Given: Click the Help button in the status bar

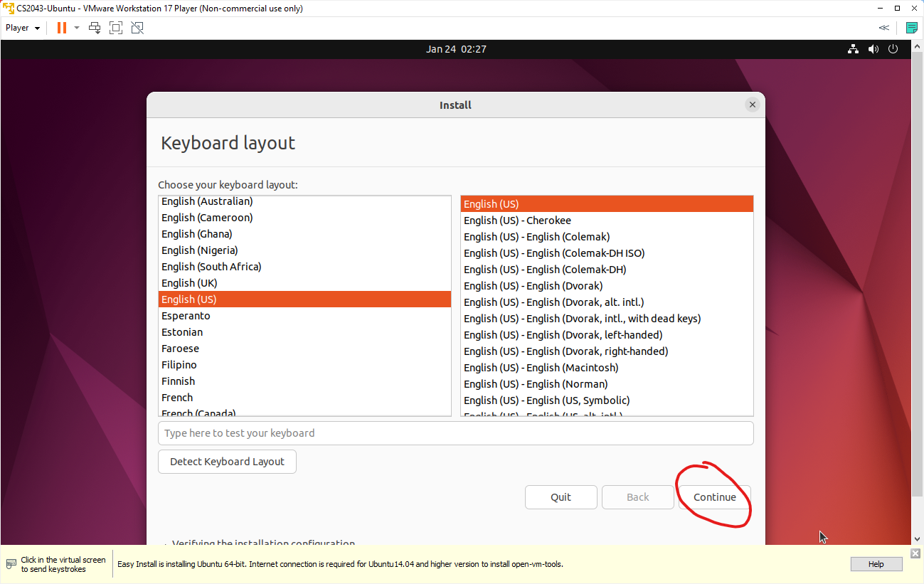Looking at the screenshot, I should click(x=876, y=563).
